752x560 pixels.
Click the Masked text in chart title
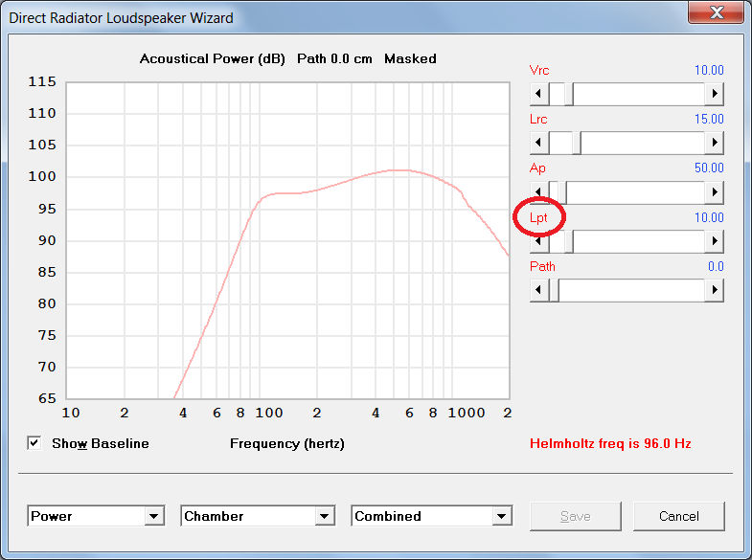[410, 59]
